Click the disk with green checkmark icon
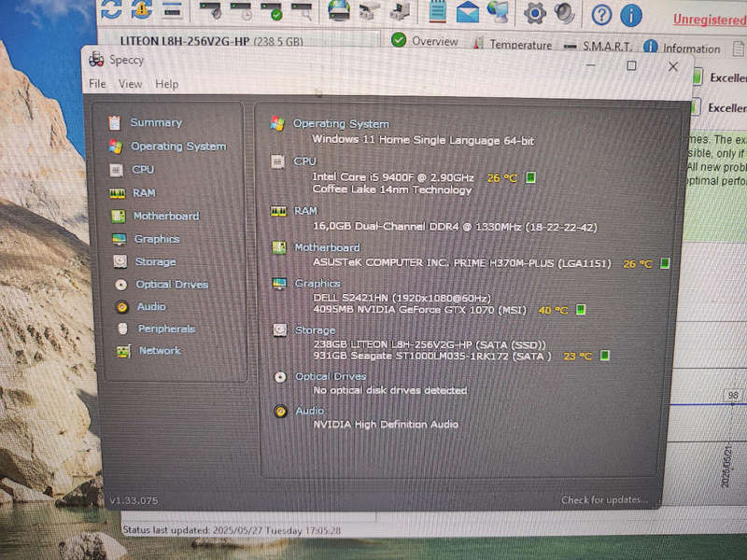The height and width of the screenshot is (560, 747). point(272,11)
